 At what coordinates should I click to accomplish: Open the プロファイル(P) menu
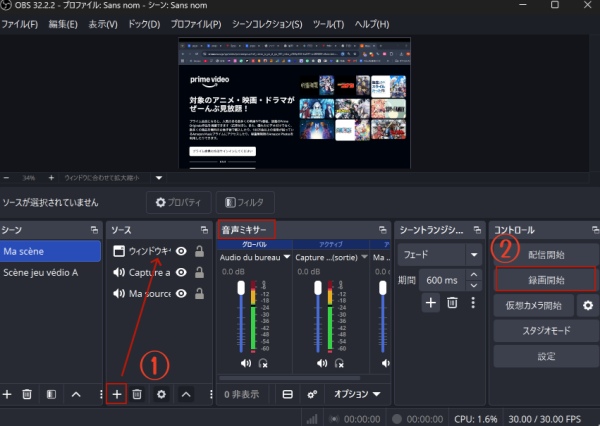coord(196,24)
